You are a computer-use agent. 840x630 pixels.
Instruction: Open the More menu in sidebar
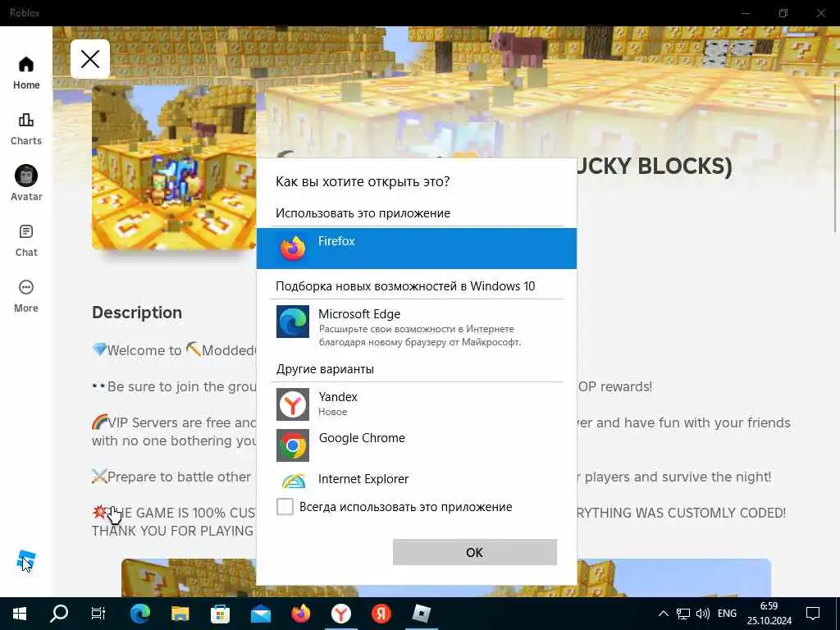pos(25,296)
